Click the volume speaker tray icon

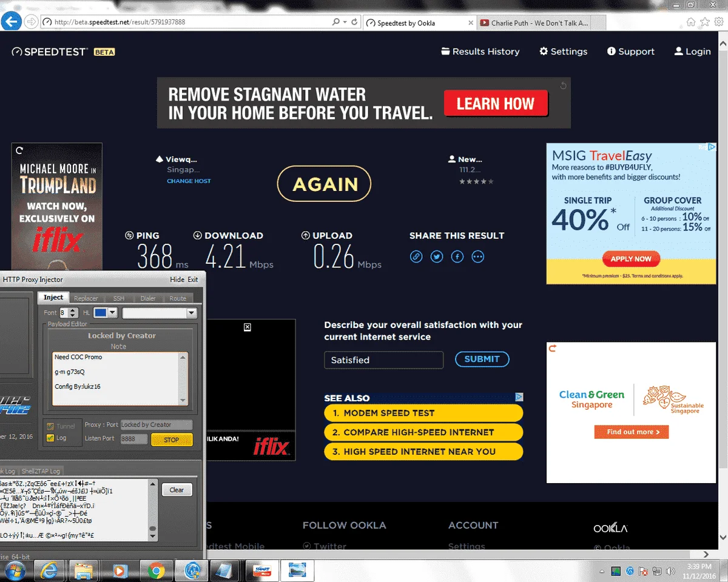pyautogui.click(x=670, y=571)
